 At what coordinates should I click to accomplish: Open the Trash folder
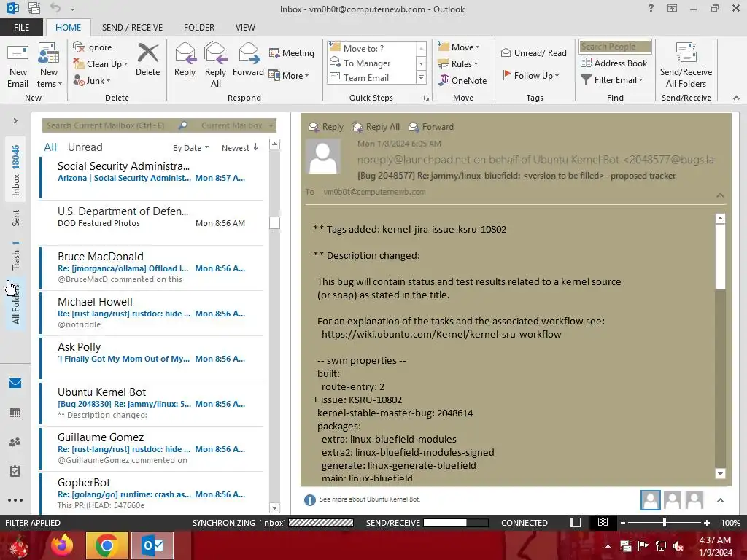[16, 256]
